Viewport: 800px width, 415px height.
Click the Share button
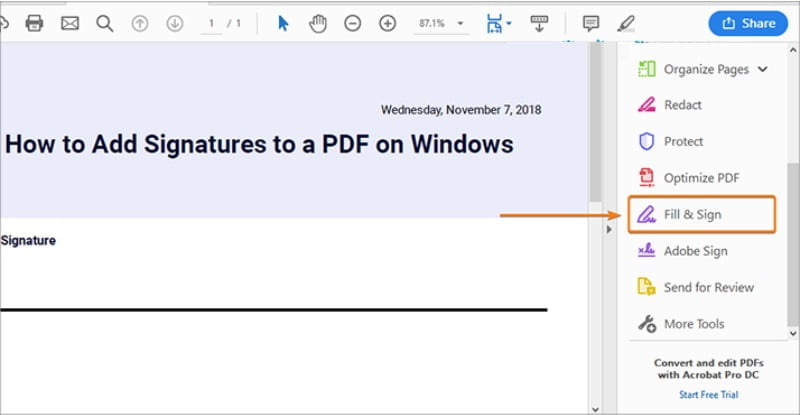[x=748, y=23]
